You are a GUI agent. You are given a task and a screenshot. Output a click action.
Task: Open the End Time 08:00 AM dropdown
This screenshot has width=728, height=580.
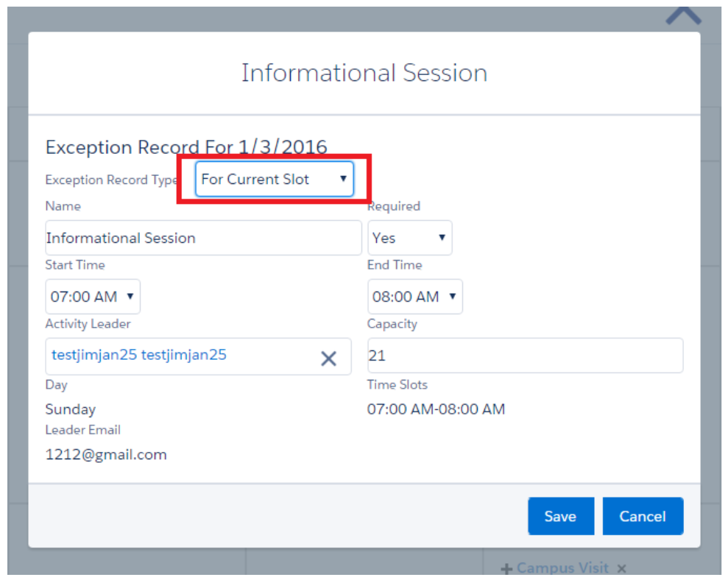coord(414,297)
